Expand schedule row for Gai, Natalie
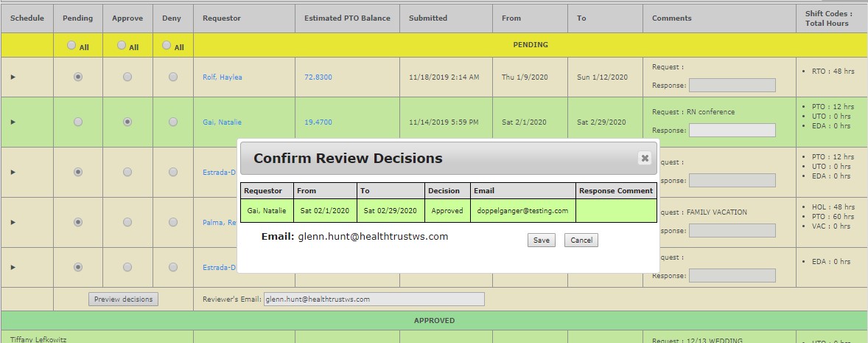The width and height of the screenshot is (868, 343). click(13, 122)
